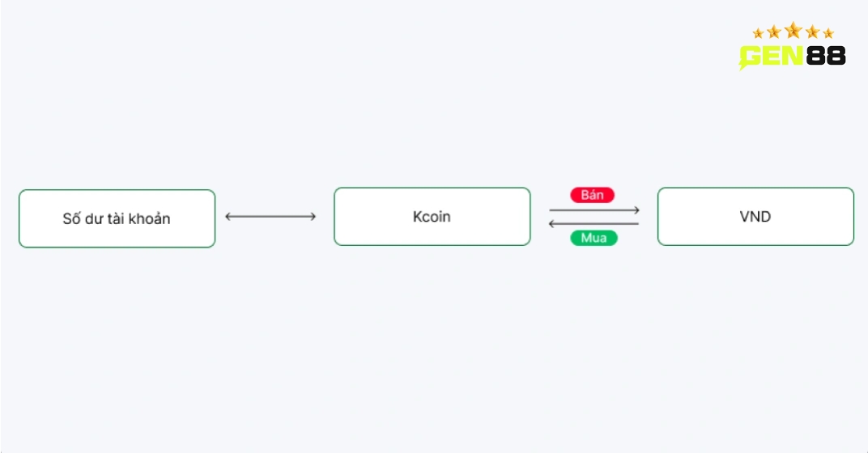Click the second star from the left

point(774,32)
